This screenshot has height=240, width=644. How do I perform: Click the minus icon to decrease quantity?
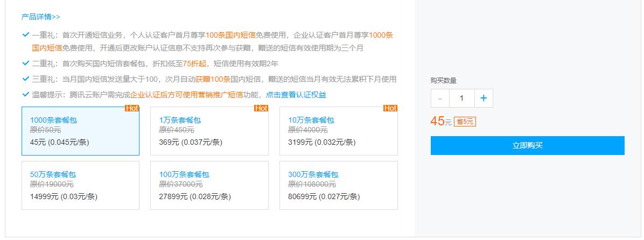pyautogui.click(x=440, y=98)
